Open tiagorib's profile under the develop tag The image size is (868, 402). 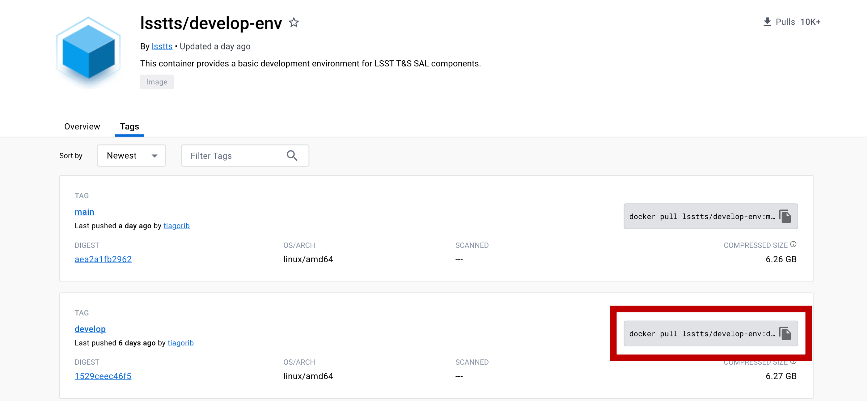click(x=180, y=343)
